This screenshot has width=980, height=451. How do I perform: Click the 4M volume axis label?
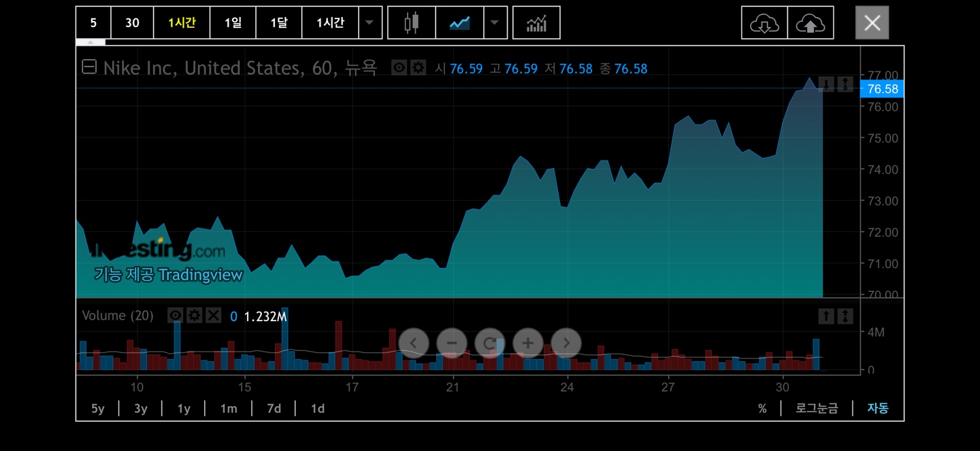click(876, 333)
